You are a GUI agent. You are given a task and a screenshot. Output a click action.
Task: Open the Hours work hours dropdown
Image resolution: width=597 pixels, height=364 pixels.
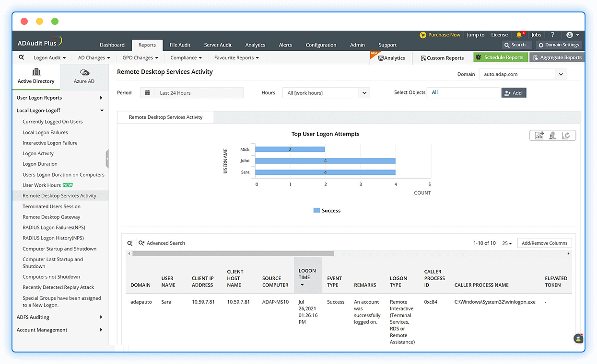click(x=364, y=93)
